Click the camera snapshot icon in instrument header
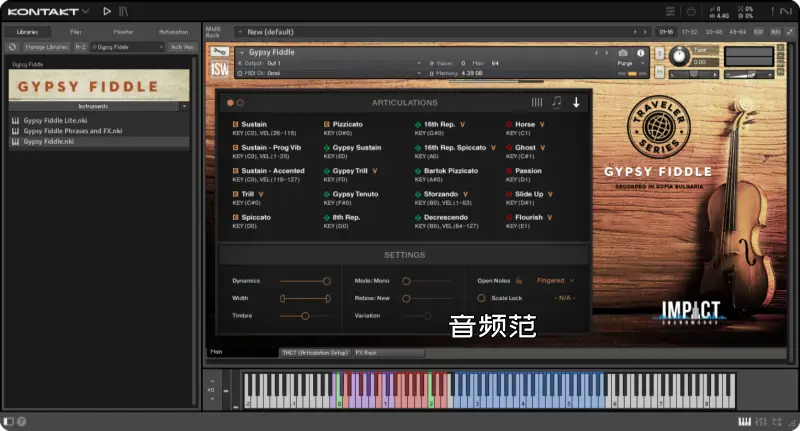This screenshot has width=800, height=431. pos(624,52)
